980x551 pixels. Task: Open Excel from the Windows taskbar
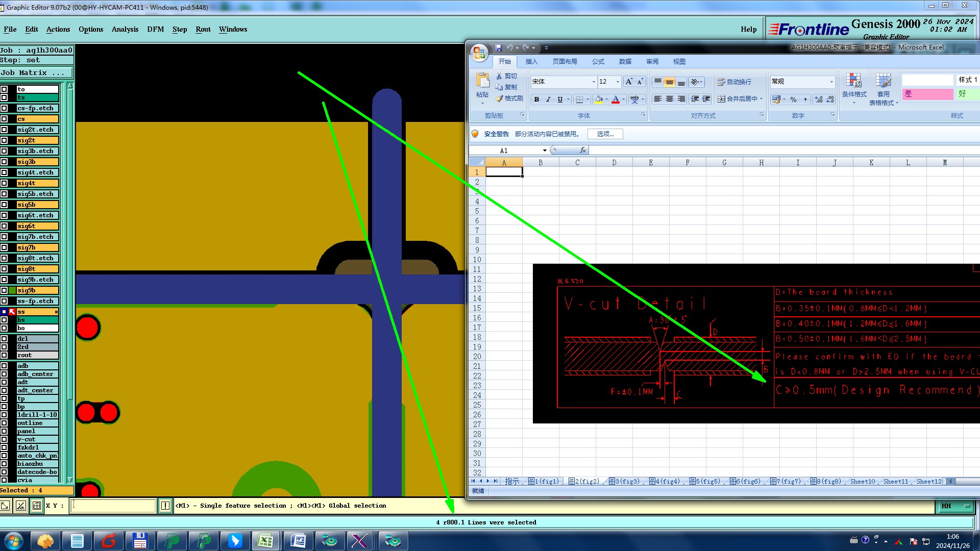pos(265,541)
